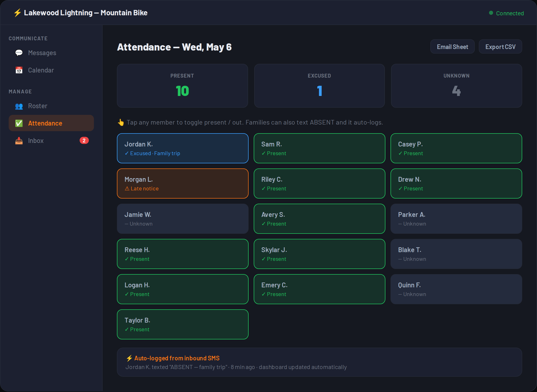Image resolution: width=537 pixels, height=392 pixels.
Task: Open the Roster page
Action: coord(51,106)
